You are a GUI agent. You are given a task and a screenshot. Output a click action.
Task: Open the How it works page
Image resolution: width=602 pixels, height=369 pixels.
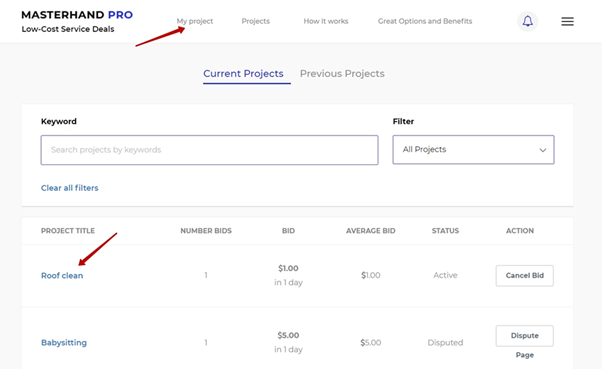326,21
